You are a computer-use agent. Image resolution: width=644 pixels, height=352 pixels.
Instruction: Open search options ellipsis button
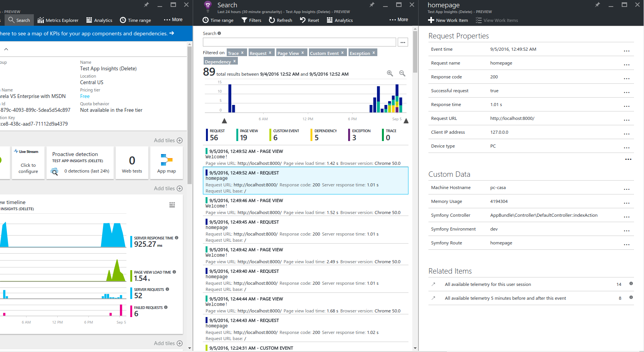[403, 42]
